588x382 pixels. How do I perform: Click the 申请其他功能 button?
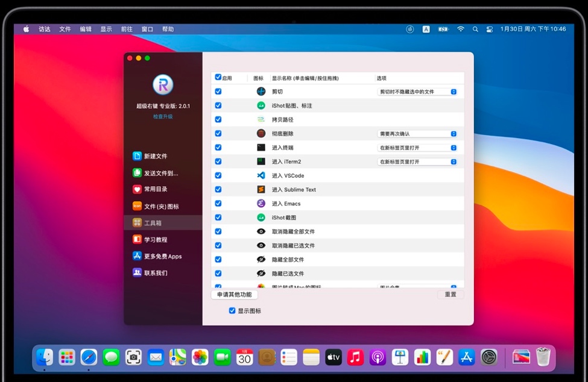pyautogui.click(x=235, y=295)
